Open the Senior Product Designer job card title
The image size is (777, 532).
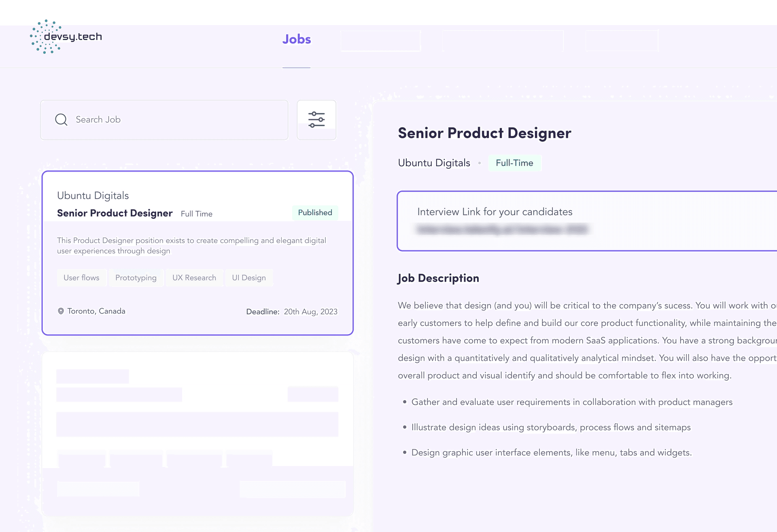tap(115, 213)
